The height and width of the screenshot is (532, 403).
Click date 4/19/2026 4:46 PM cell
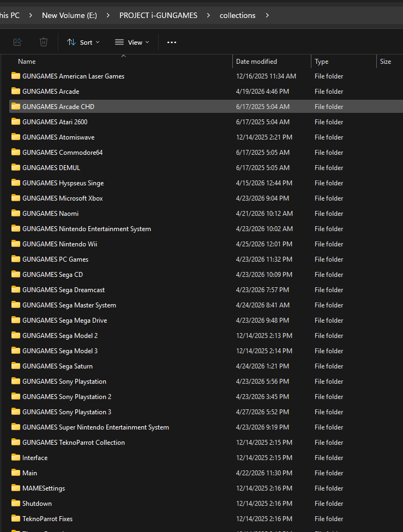point(262,91)
